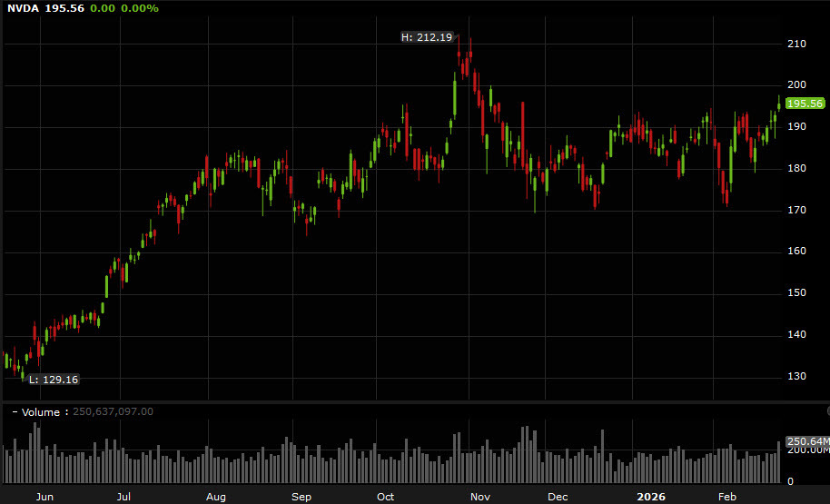
Task: Click the 210 price level on the axis
Action: point(796,44)
